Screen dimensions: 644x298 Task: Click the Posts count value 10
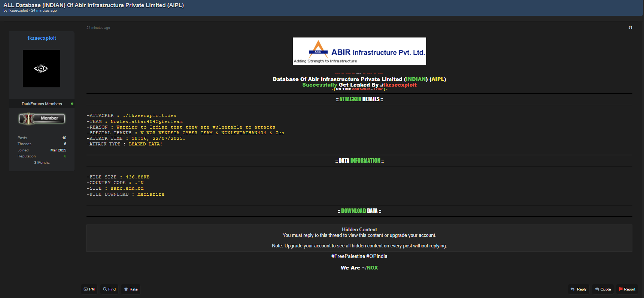pyautogui.click(x=64, y=138)
